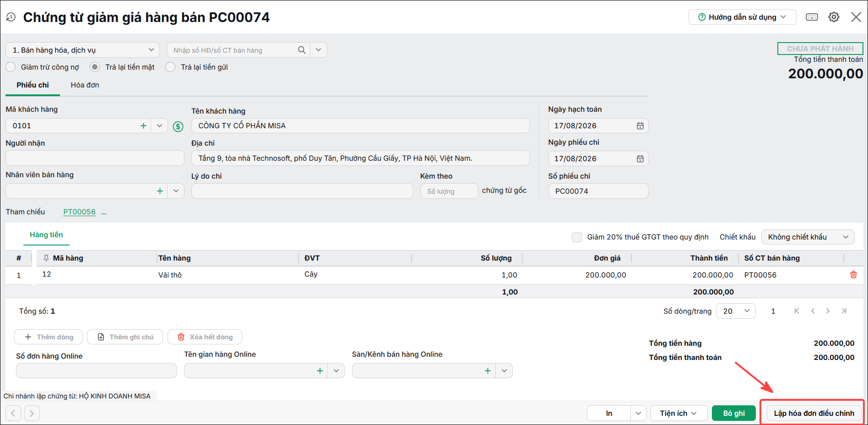
Task: Go to next voucher arrow at bottom left
Action: [x=32, y=413]
